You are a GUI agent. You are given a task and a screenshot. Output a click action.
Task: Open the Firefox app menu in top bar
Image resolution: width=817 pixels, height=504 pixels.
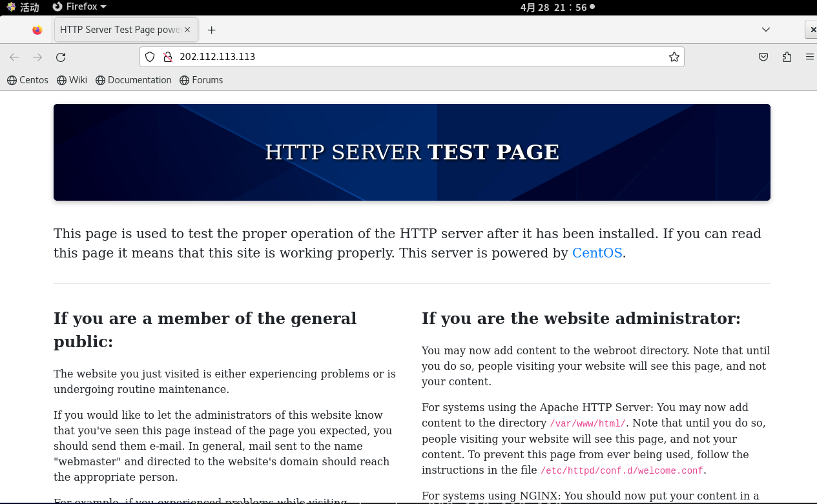tap(79, 7)
